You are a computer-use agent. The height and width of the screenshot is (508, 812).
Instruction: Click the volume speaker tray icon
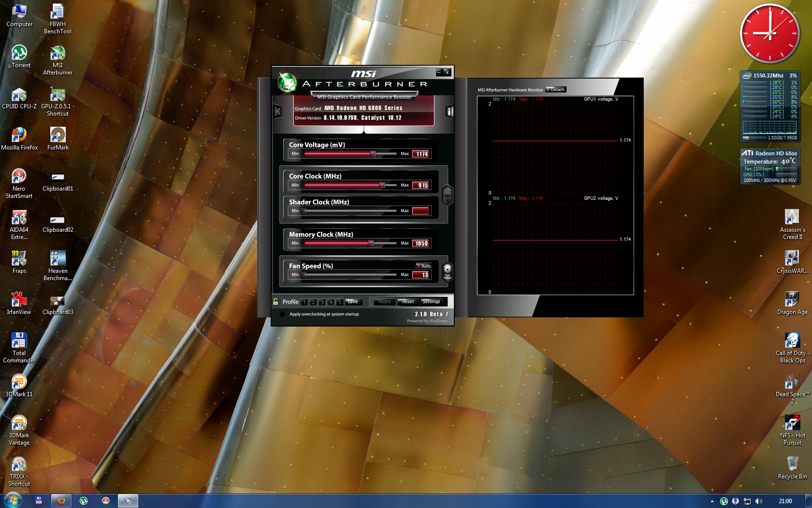[759, 501]
